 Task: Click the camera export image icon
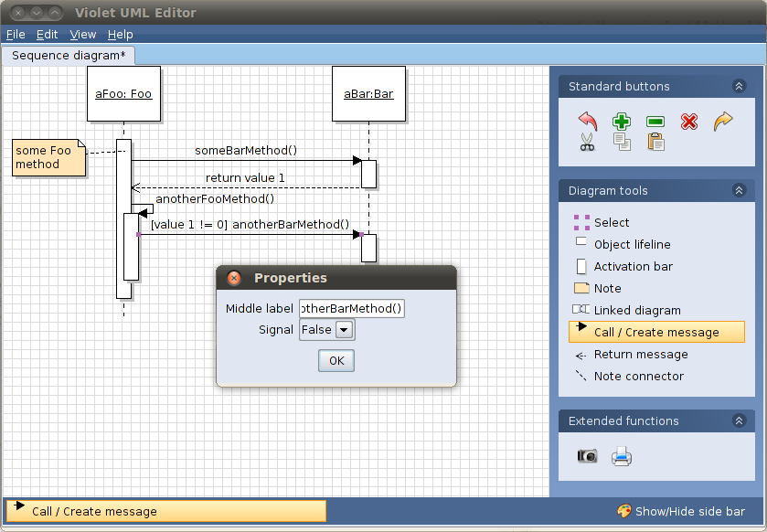(588, 456)
